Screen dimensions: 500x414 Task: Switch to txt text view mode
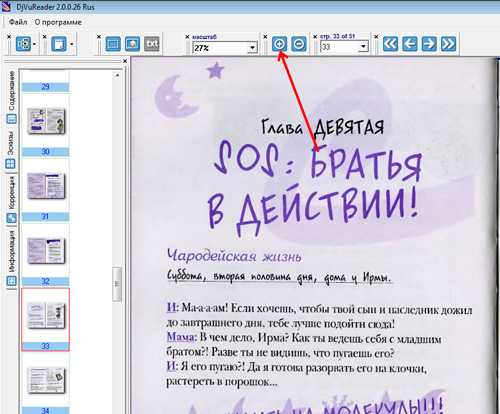pos(152,44)
